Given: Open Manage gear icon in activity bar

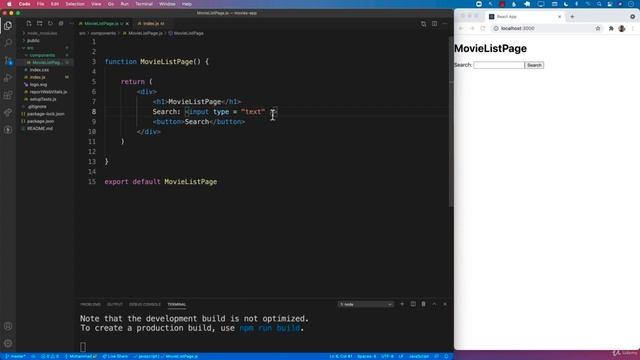Looking at the screenshot, I should point(8,343).
